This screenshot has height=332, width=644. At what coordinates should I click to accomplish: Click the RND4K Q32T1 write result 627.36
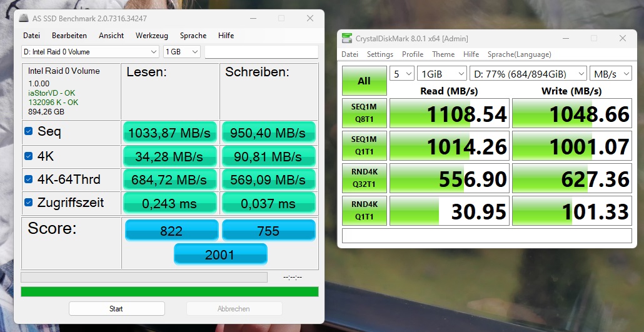pyautogui.click(x=571, y=178)
